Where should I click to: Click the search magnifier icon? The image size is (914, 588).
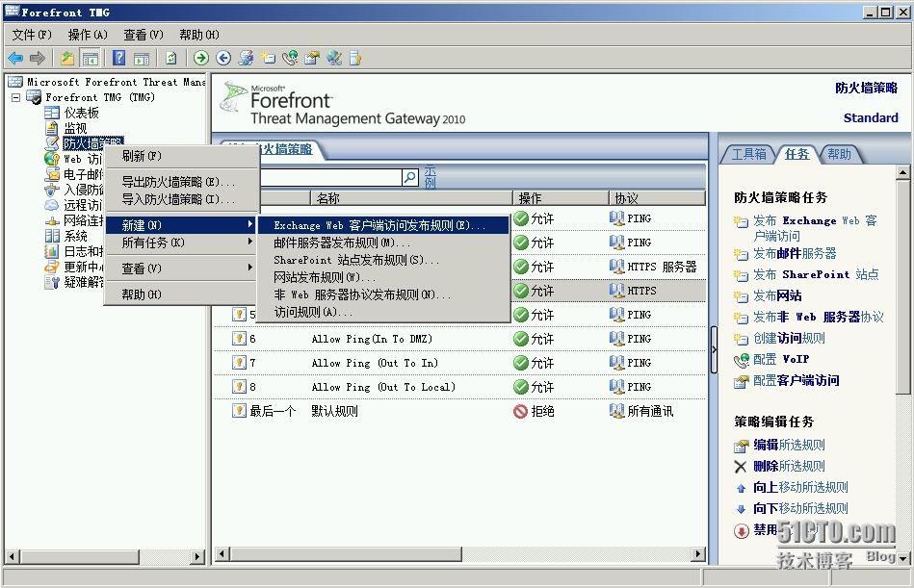point(410,176)
